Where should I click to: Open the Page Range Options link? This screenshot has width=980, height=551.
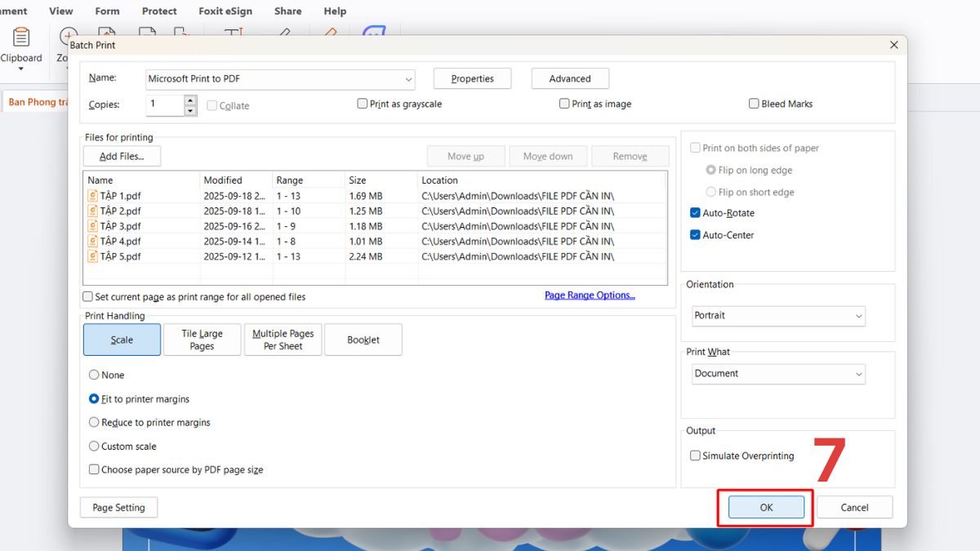590,295
